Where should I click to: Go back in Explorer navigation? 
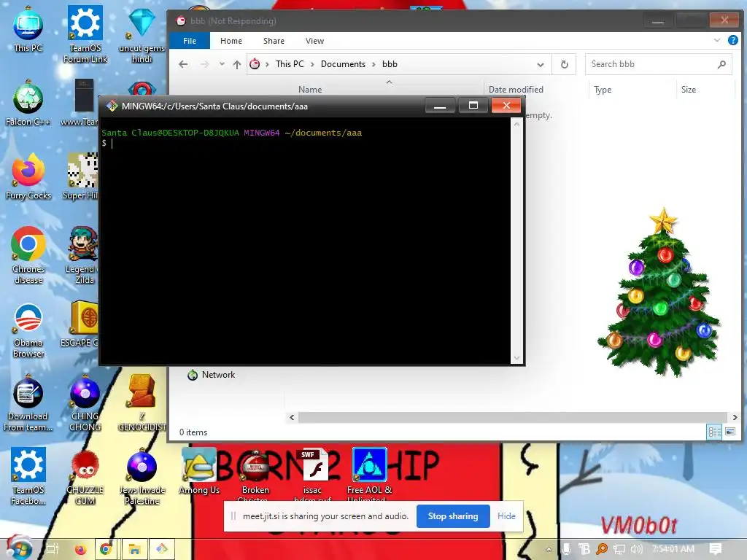point(183,64)
